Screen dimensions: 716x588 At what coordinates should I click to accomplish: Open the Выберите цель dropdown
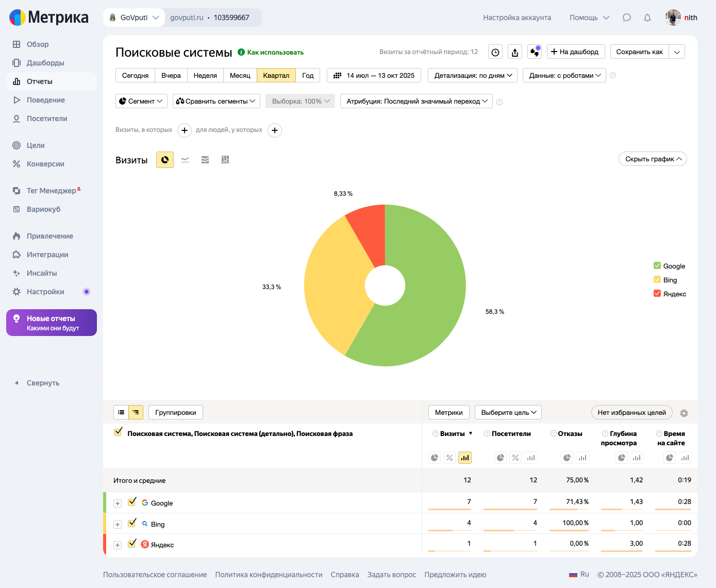point(508,412)
